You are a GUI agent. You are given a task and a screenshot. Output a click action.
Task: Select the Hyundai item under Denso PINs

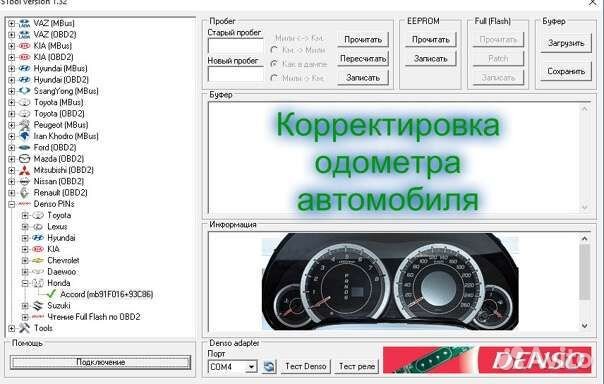coord(61,238)
